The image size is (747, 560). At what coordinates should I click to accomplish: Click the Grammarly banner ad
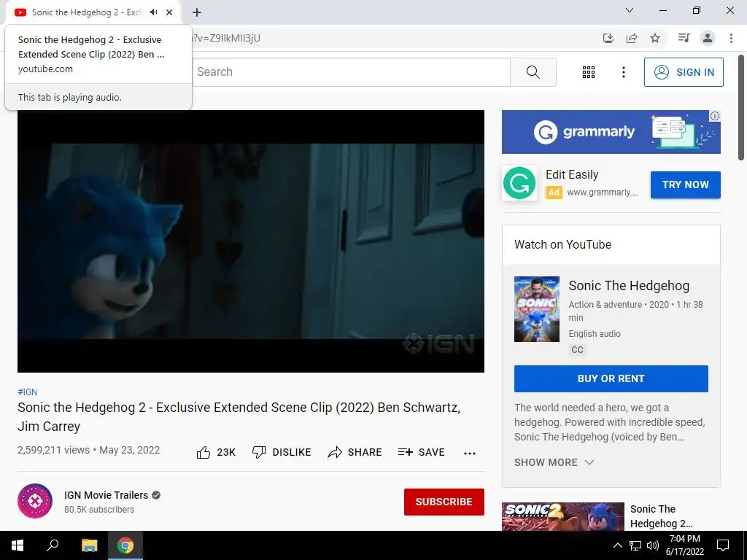coord(611,132)
